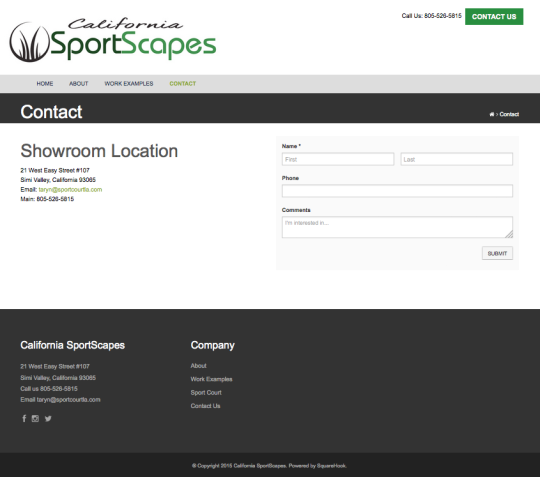Focus the Last name input field
Viewport: 540px width, 477px height.
[x=456, y=159]
